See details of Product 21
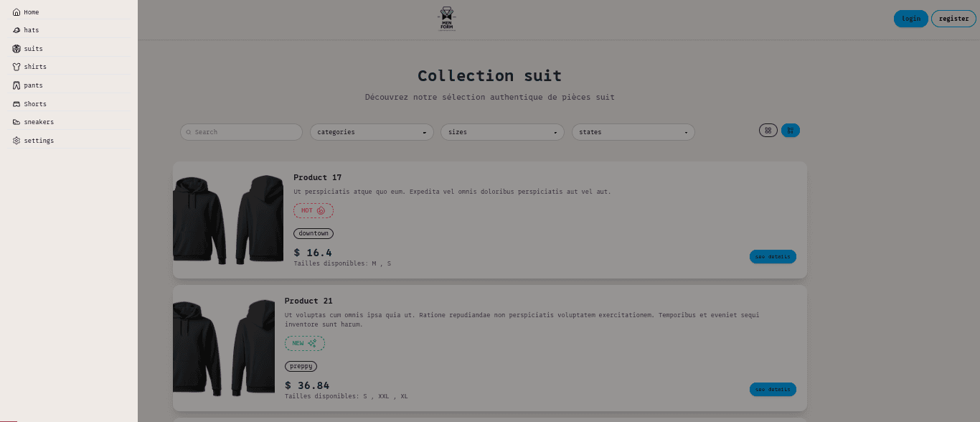Viewport: 980px width, 422px height. [773, 390]
